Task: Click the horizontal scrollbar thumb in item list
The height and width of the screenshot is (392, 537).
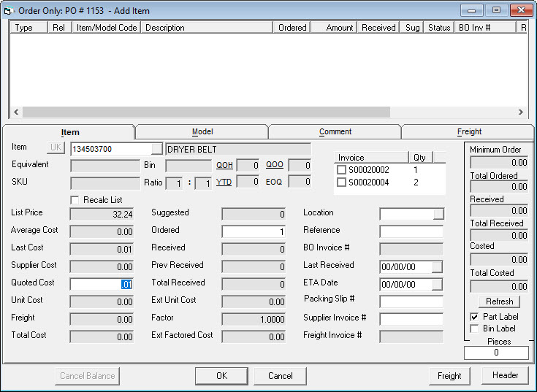Action: (x=206, y=112)
